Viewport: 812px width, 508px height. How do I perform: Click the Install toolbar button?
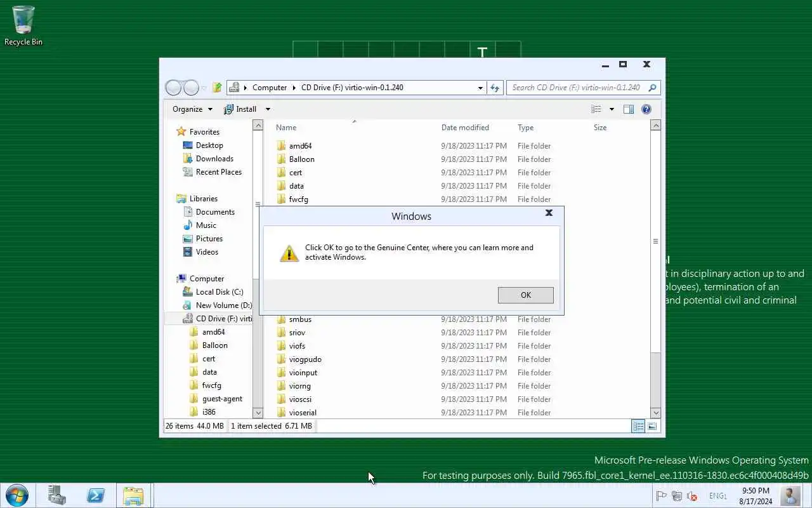pyautogui.click(x=240, y=109)
